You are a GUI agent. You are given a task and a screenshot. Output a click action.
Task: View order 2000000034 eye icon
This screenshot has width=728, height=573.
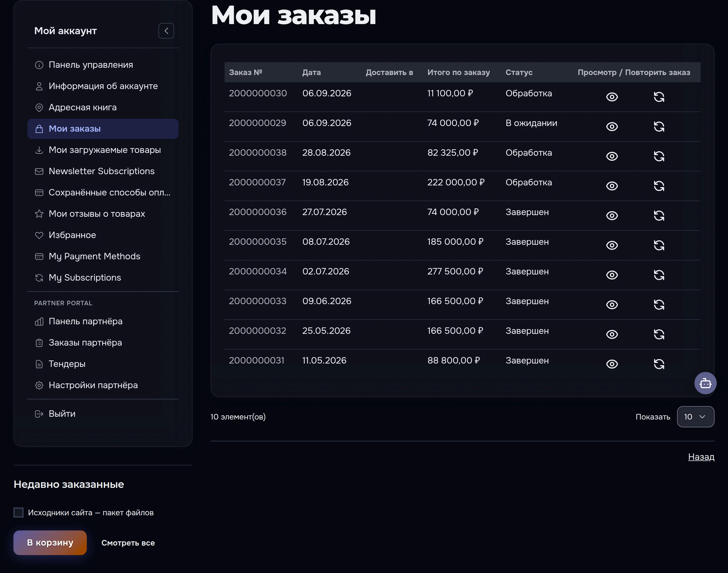tap(612, 275)
